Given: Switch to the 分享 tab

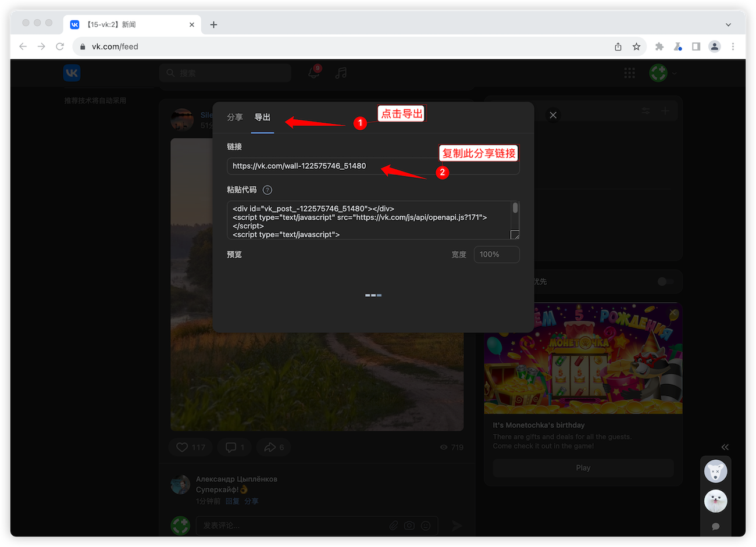Looking at the screenshot, I should tap(235, 117).
